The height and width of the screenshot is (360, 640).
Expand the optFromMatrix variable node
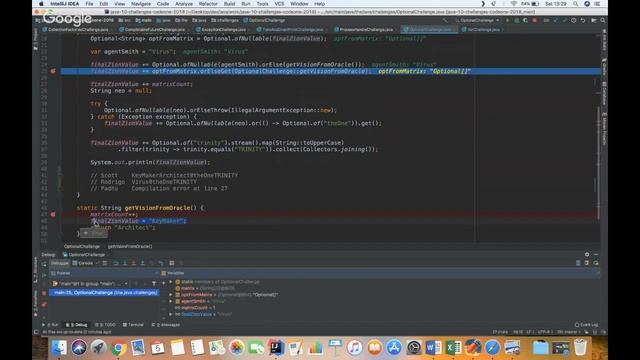tap(171, 295)
